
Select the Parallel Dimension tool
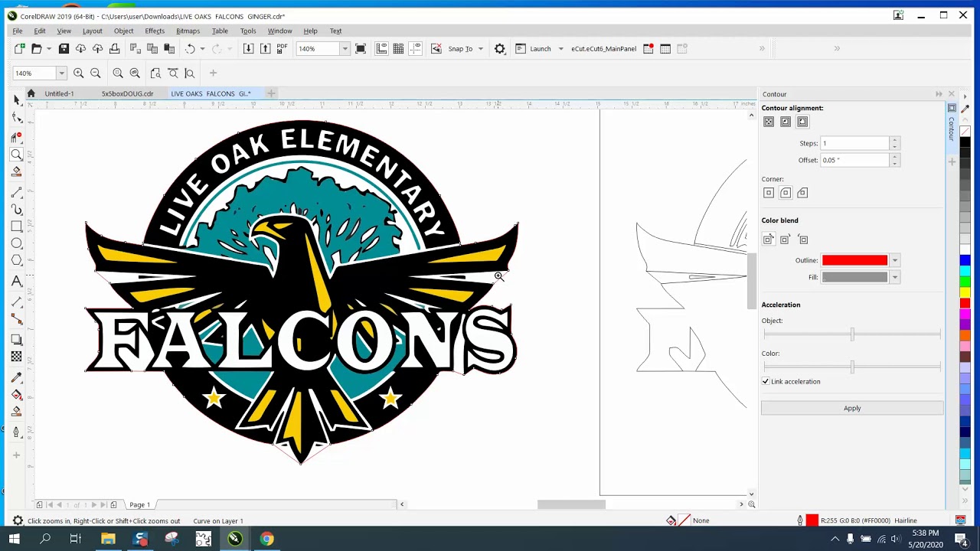[x=17, y=301]
